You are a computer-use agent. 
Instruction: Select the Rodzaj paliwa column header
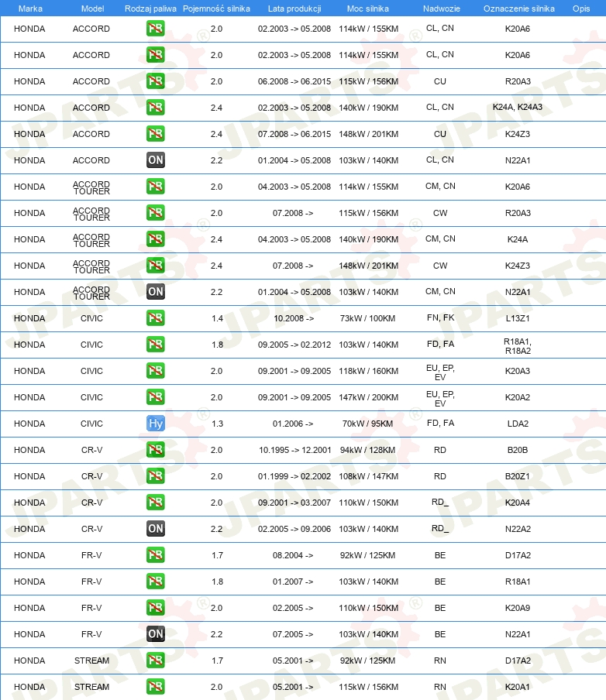coord(150,9)
